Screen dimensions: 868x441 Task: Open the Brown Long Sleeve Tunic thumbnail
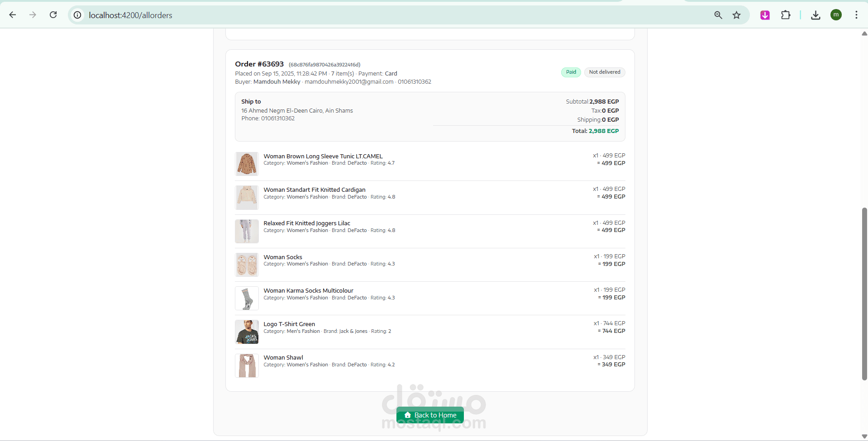coord(247,164)
